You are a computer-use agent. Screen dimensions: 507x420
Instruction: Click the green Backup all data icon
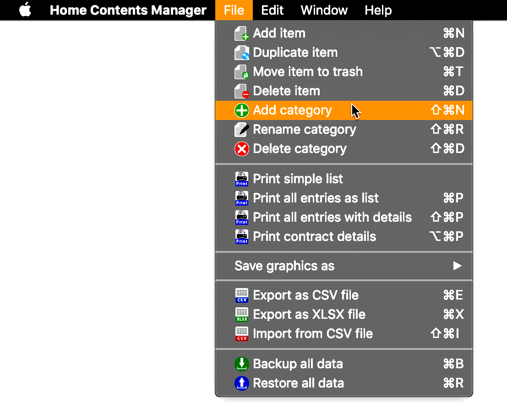(x=241, y=364)
